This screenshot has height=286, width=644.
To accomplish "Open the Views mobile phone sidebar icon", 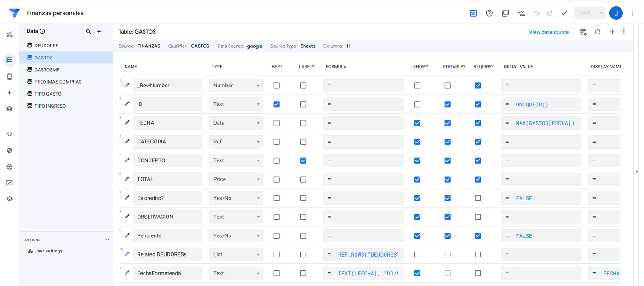I will (x=9, y=76).
